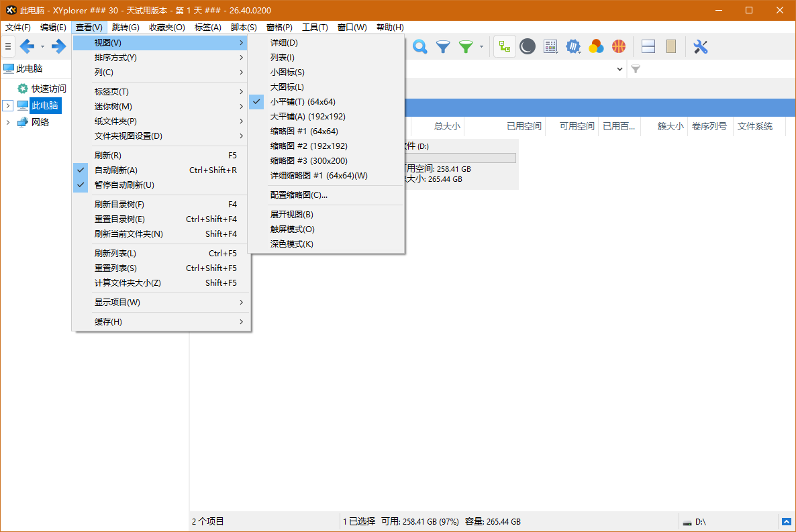Click the 快速访问 gear-star icon

(x=22, y=89)
